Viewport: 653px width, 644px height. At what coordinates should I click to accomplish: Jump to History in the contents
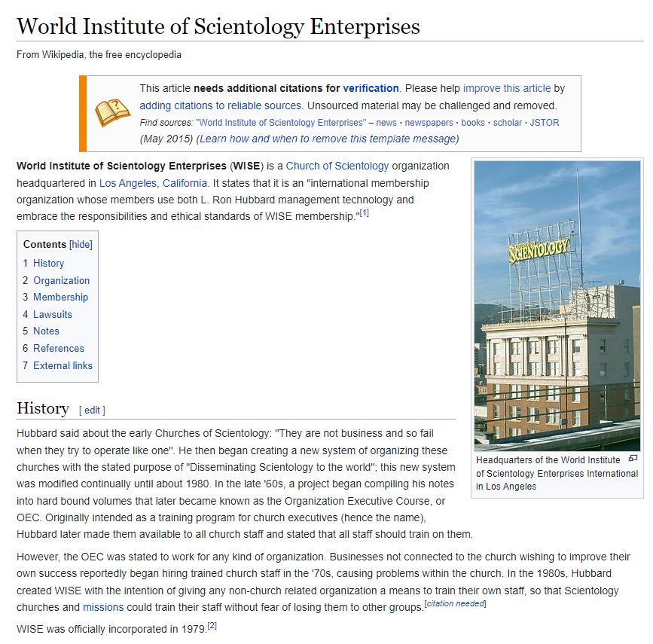coord(48,264)
